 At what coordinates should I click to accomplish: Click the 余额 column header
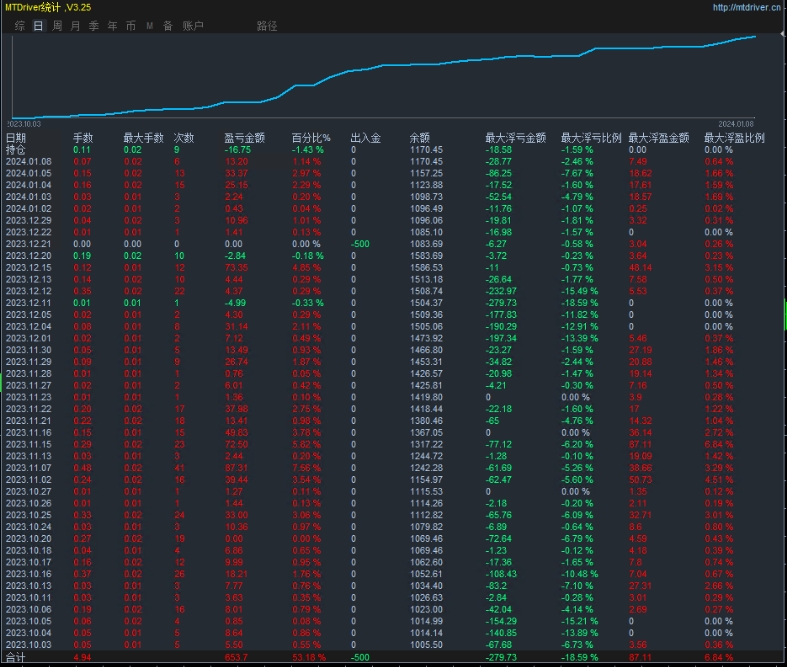coord(420,138)
